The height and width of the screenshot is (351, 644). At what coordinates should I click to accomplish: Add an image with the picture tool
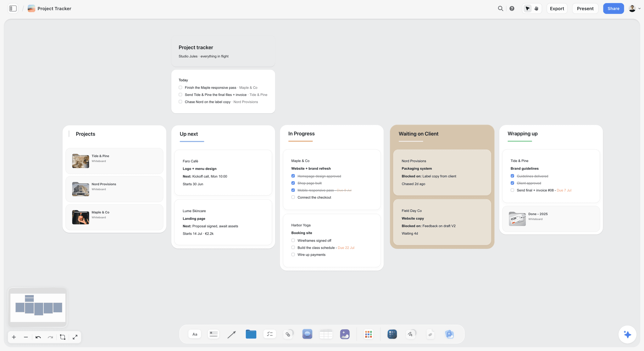pos(345,334)
